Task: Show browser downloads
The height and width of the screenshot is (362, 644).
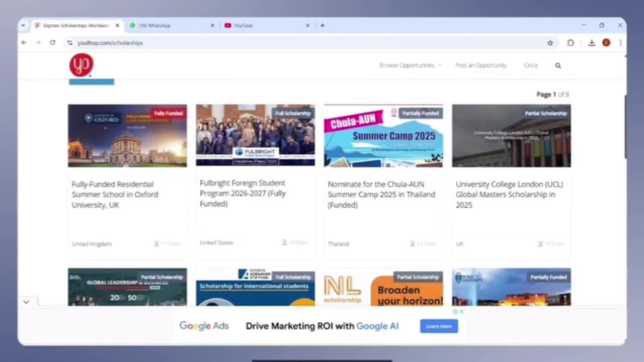Action: [592, 43]
